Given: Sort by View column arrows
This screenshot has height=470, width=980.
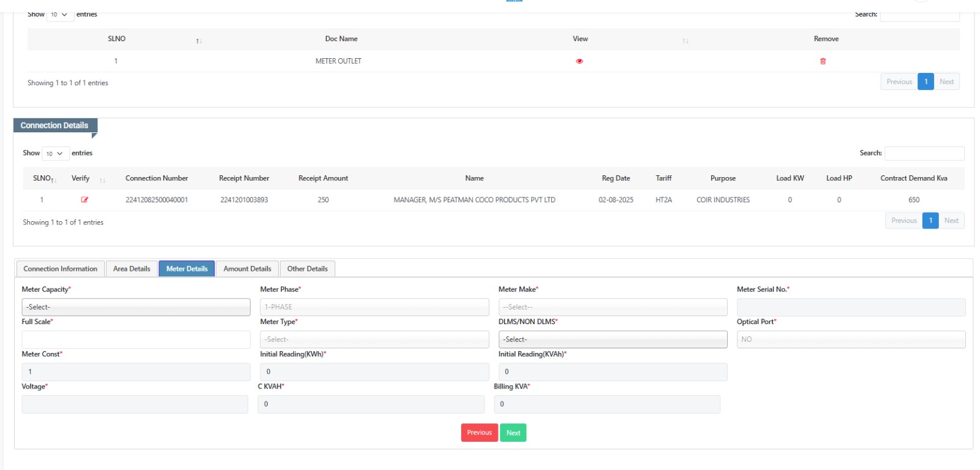Looking at the screenshot, I should point(685,41).
